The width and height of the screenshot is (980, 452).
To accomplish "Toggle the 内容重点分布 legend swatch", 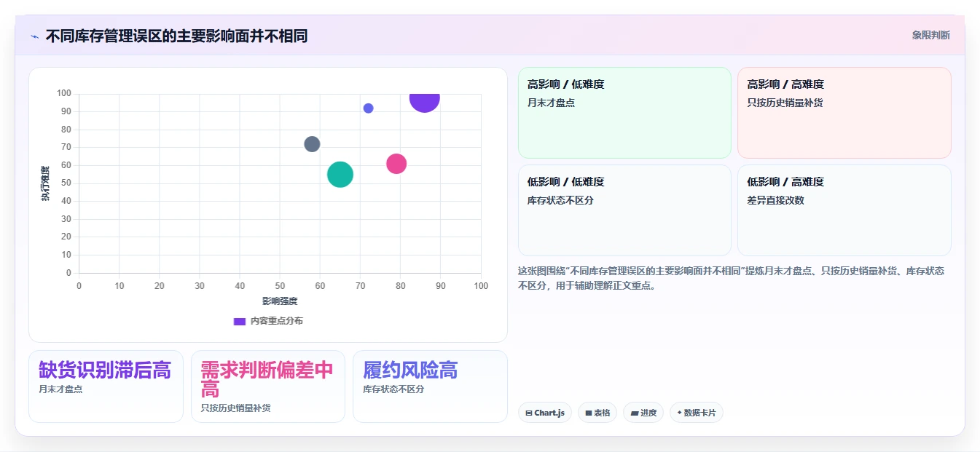I will [x=239, y=321].
